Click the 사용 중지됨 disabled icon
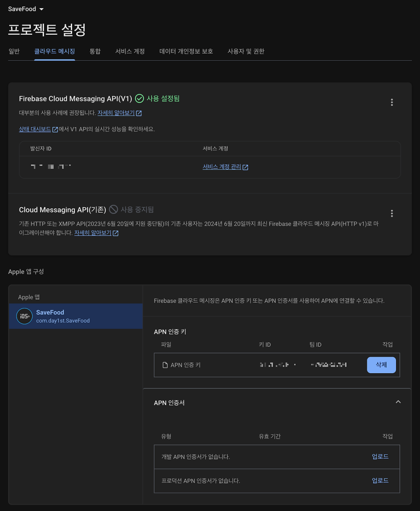Image resolution: width=420 pixels, height=511 pixels. point(113,209)
